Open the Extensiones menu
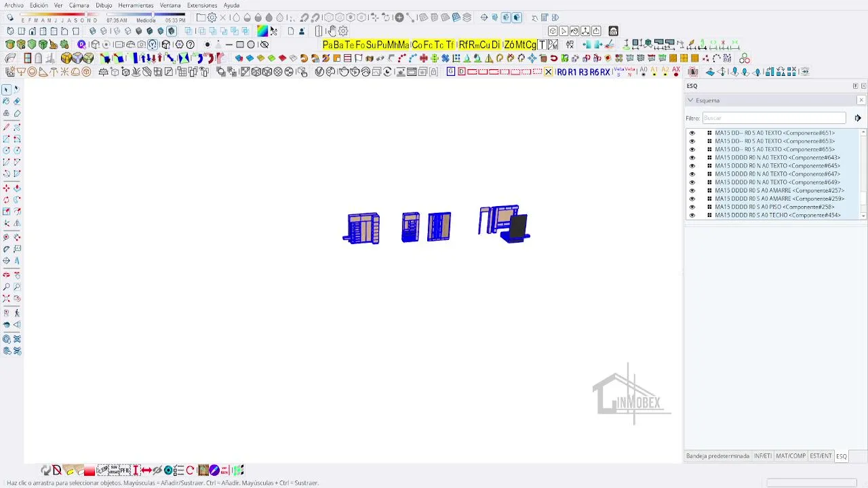Viewport: 868px width, 488px height. 202,5
